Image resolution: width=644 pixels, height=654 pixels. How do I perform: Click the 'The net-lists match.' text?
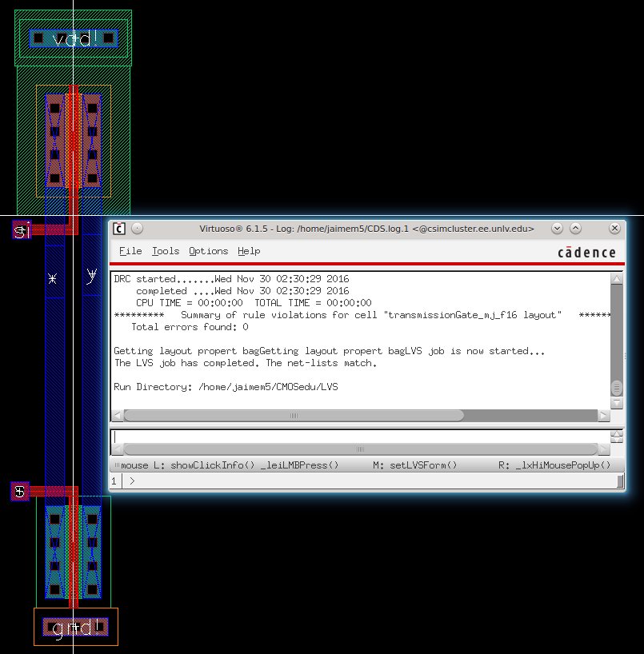coord(322,363)
